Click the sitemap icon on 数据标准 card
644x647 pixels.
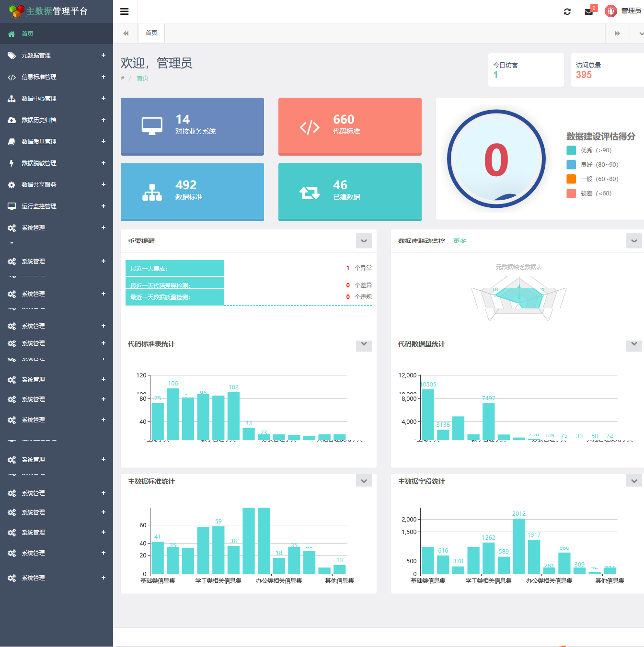(152, 193)
